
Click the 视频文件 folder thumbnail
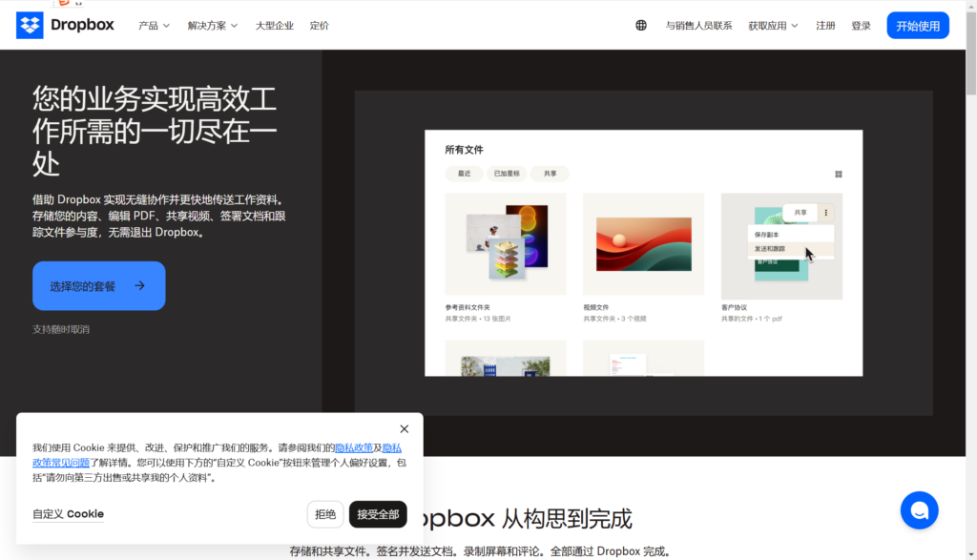point(643,244)
